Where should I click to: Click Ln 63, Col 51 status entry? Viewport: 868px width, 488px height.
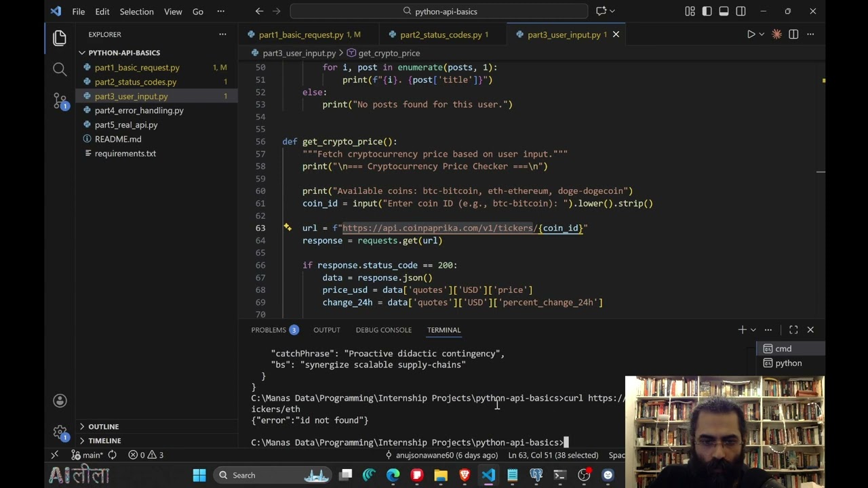[x=553, y=455]
